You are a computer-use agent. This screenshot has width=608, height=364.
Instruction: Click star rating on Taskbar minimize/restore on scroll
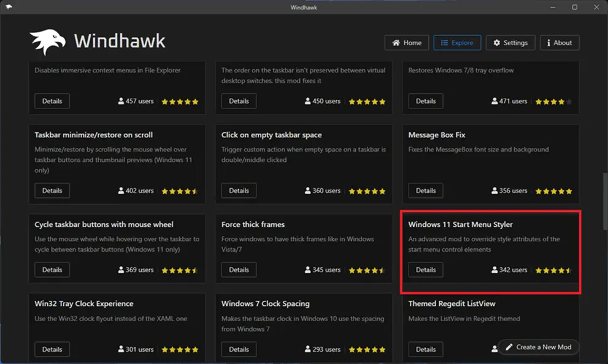click(x=180, y=191)
